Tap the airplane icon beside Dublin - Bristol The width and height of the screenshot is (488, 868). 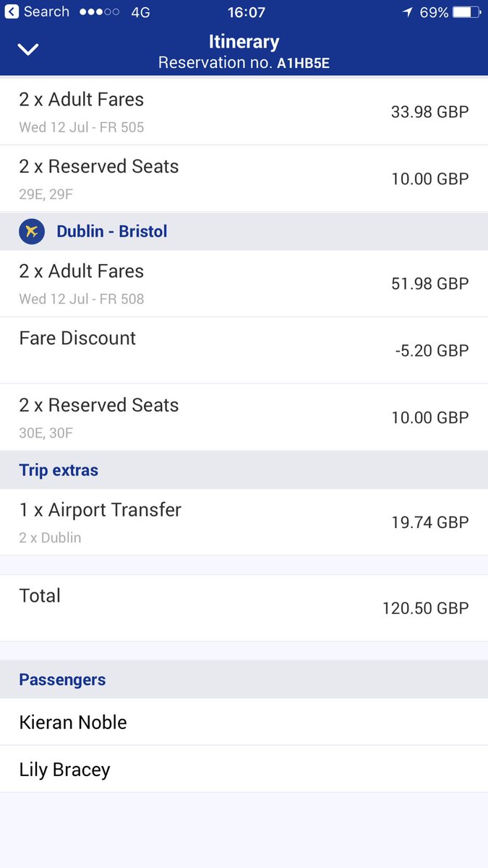(x=31, y=231)
